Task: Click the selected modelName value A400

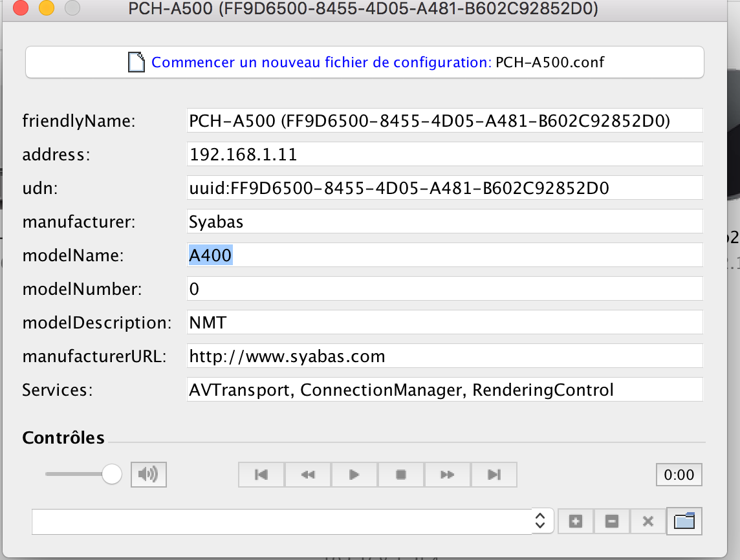Action: [x=210, y=255]
